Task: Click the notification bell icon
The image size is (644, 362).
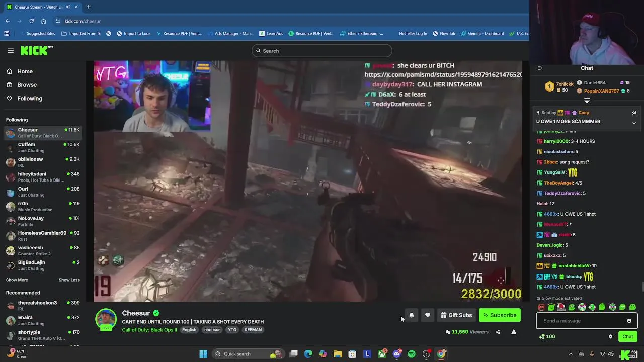Action: tap(411, 315)
